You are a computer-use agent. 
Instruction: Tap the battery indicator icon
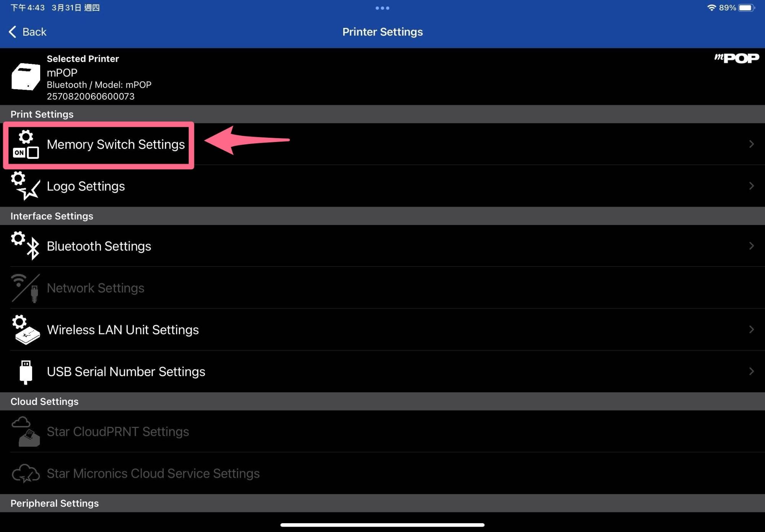pyautogui.click(x=747, y=8)
